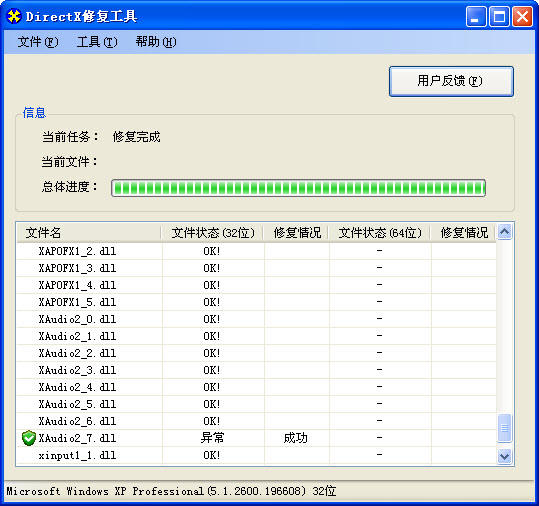The image size is (539, 506).
Task: Click the 总体进度 progress bar
Action: (x=298, y=188)
